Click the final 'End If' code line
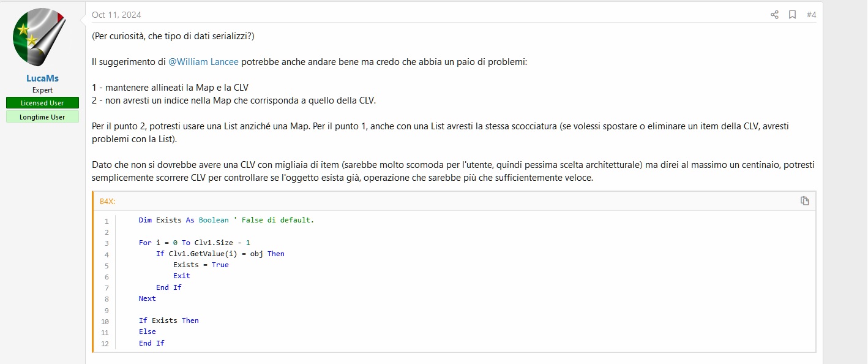This screenshot has height=364, width=868. (x=152, y=343)
